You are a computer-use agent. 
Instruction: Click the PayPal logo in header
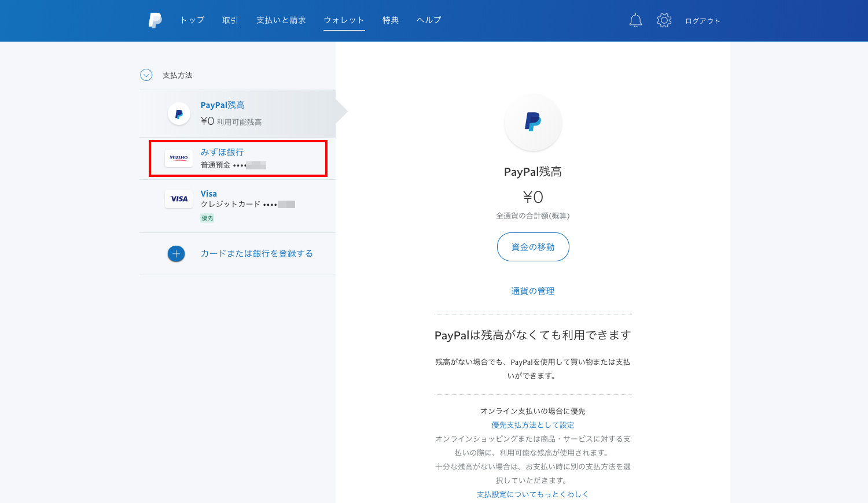155,20
